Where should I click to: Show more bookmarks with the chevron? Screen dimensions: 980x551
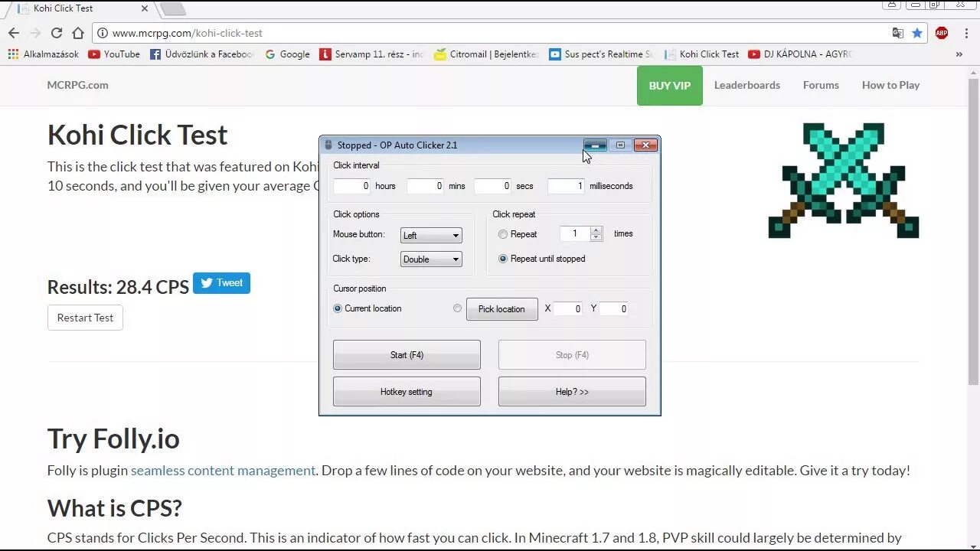click(959, 54)
